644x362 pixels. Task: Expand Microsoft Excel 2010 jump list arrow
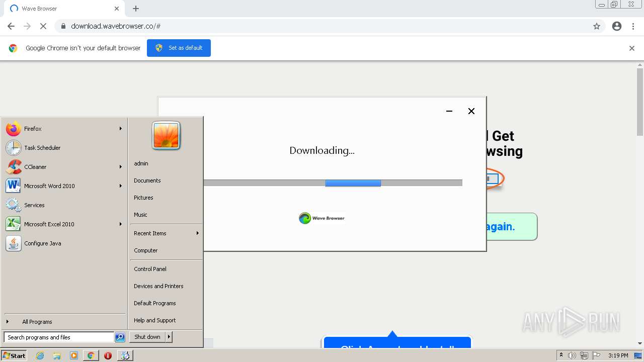[x=121, y=224]
